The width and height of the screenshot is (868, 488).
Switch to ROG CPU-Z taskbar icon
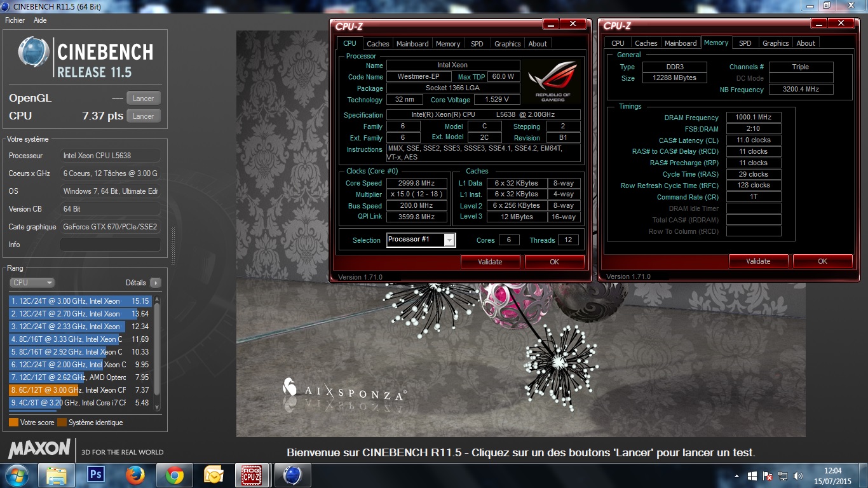pos(252,475)
